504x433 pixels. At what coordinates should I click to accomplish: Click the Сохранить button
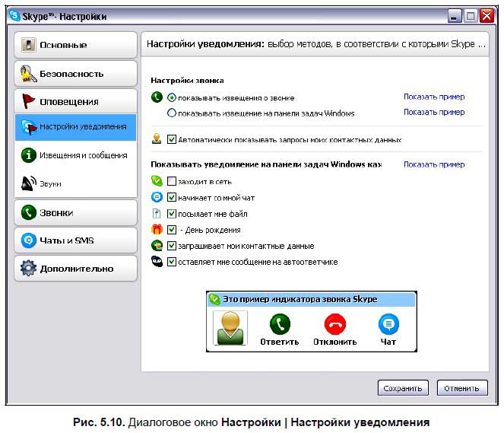click(x=403, y=388)
